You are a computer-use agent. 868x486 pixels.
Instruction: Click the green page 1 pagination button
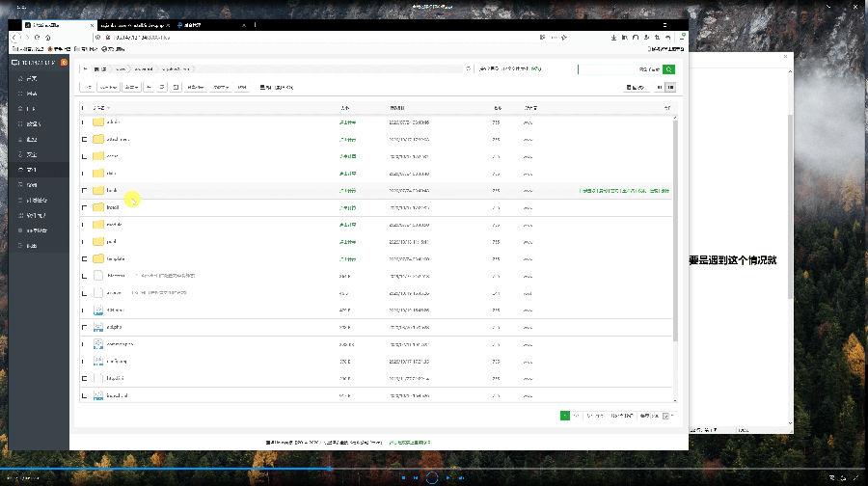click(564, 416)
